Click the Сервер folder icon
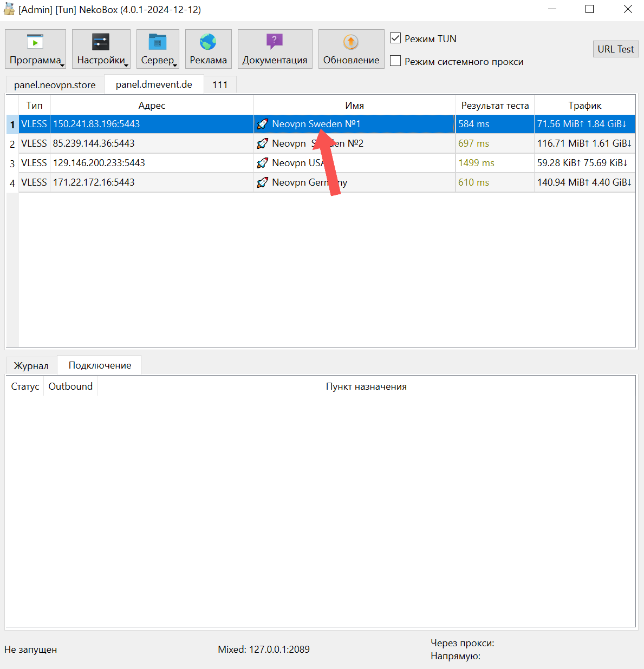 (158, 42)
